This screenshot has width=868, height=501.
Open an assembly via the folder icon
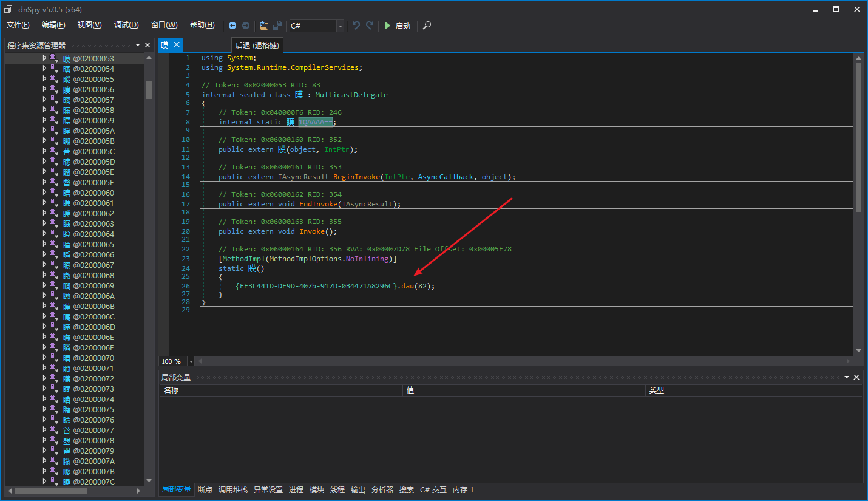pyautogui.click(x=263, y=26)
